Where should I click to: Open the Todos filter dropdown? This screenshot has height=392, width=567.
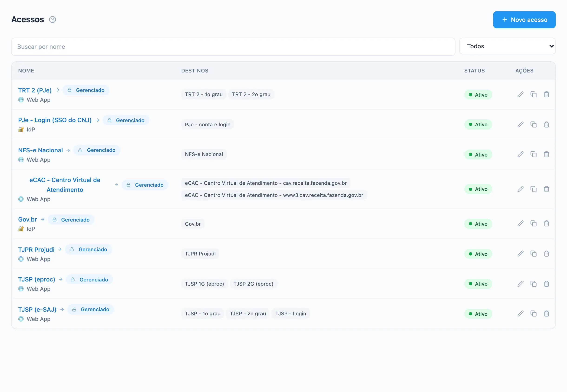tap(507, 46)
